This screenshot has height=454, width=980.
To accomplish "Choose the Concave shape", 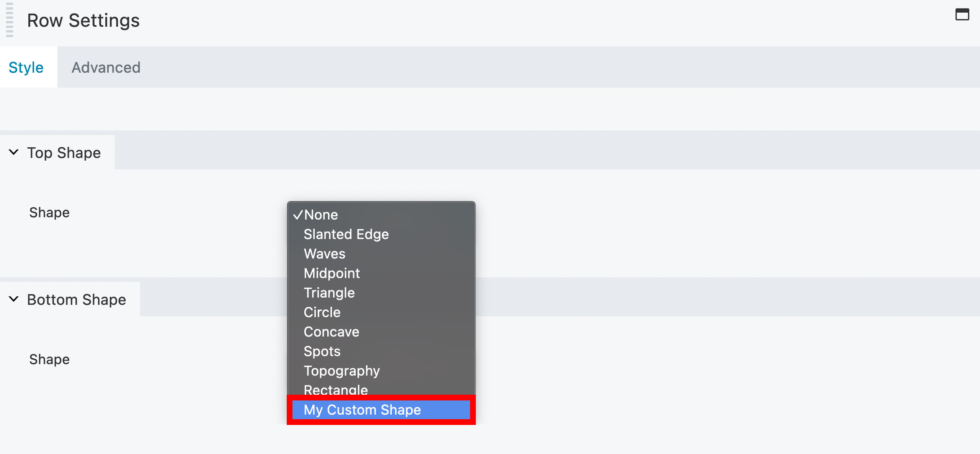I will click(x=332, y=332).
